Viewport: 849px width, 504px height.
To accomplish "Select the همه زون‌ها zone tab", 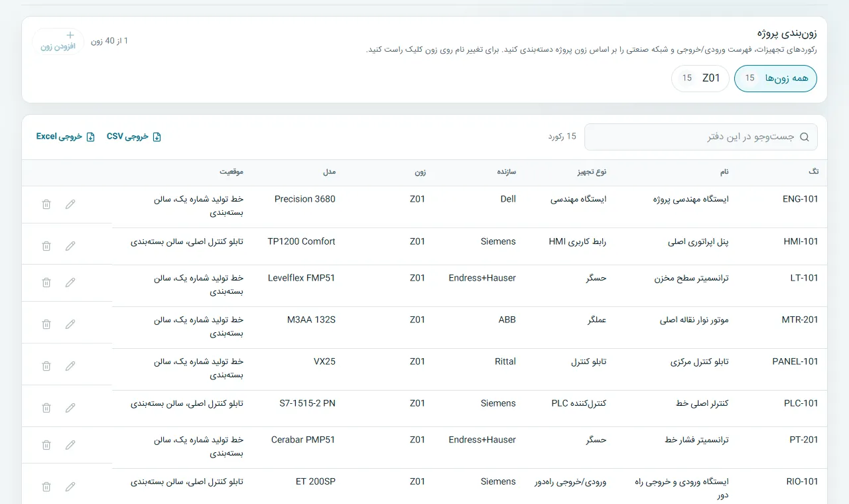I will click(775, 78).
